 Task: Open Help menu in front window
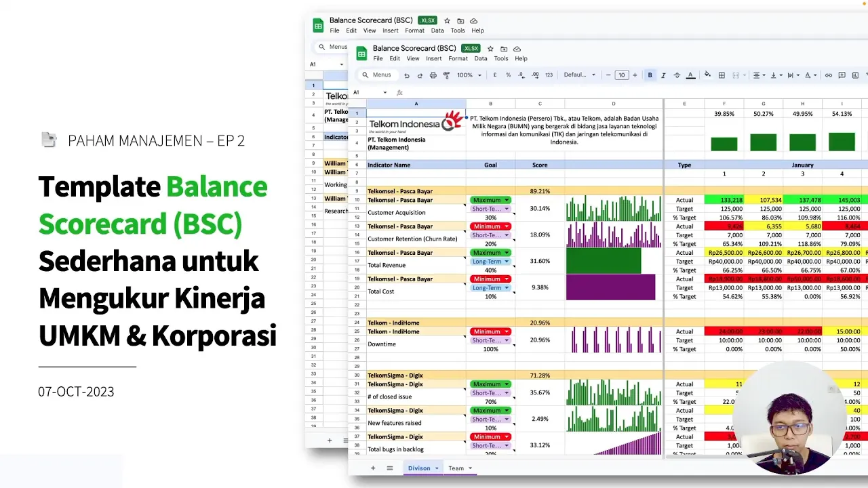521,59
